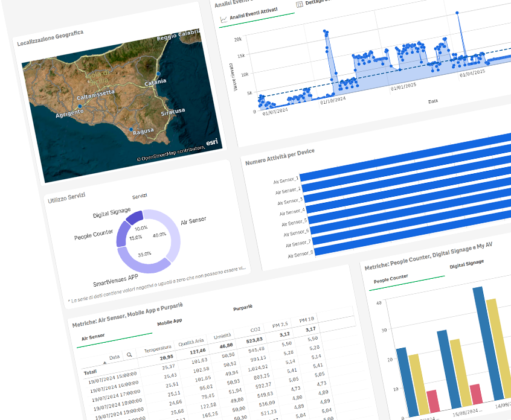Image resolution: width=511 pixels, height=420 pixels.
Task: Open the Air Sensor metrics tab
Action: click(93, 337)
